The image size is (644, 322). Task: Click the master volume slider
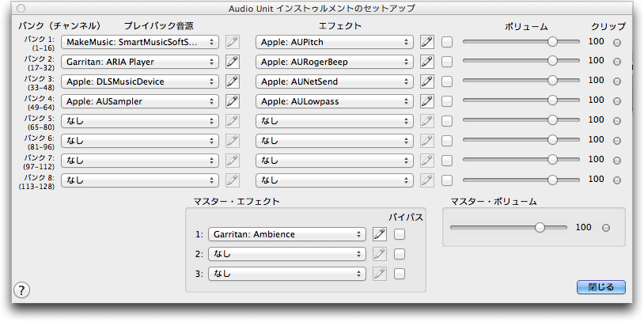pos(509,227)
